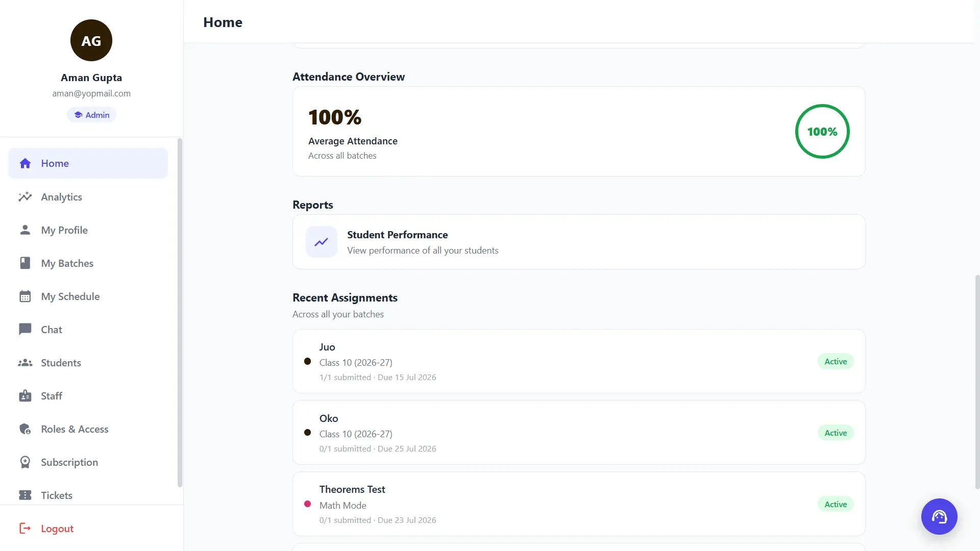The image size is (980, 551).
Task: Click the green 100% attendance progress ring
Action: 822,132
